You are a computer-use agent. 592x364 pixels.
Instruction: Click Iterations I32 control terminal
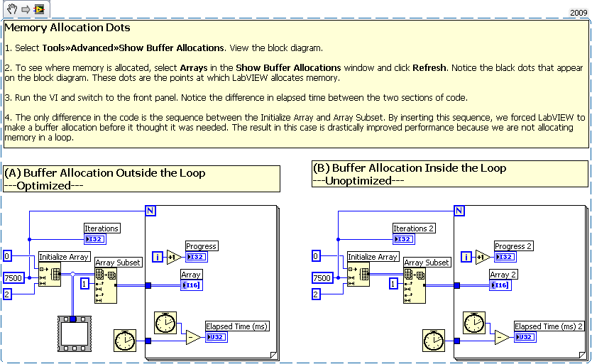pyautogui.click(x=95, y=239)
